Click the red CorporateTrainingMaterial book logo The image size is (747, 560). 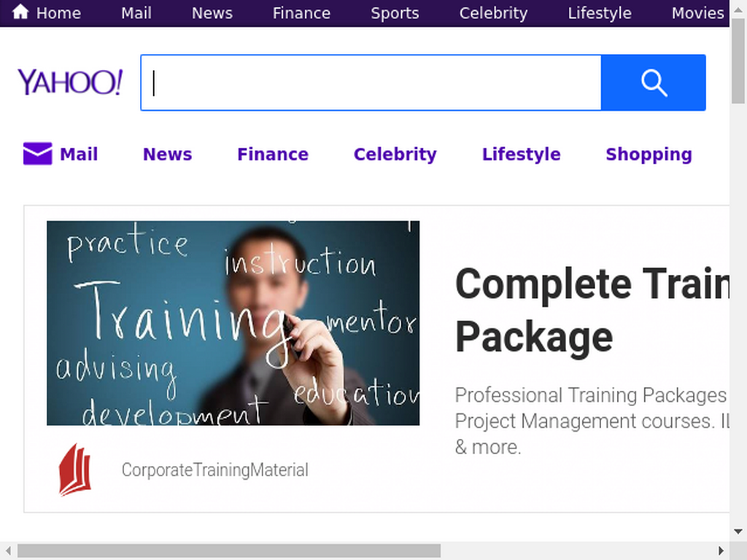(x=75, y=470)
